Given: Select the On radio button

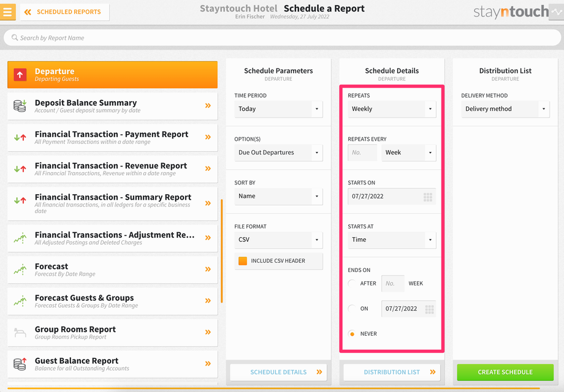Looking at the screenshot, I should (x=352, y=309).
